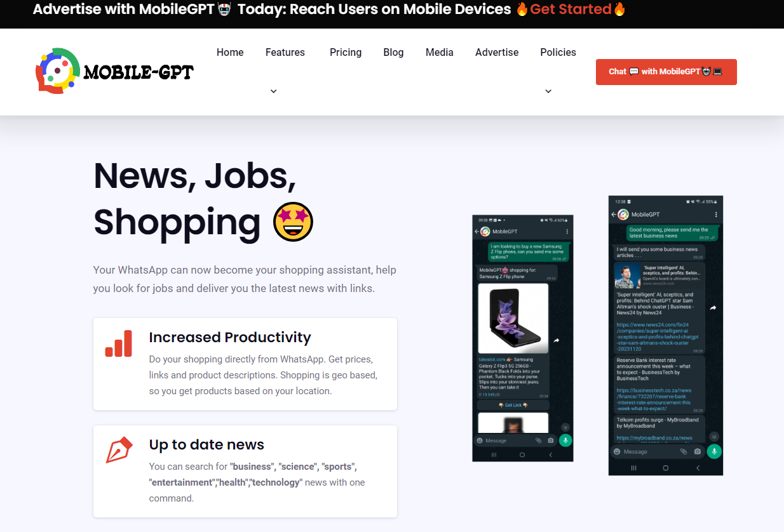The height and width of the screenshot is (532, 784).
Task: Click the microphone icon in the right phone screenshot
Action: tap(714, 451)
